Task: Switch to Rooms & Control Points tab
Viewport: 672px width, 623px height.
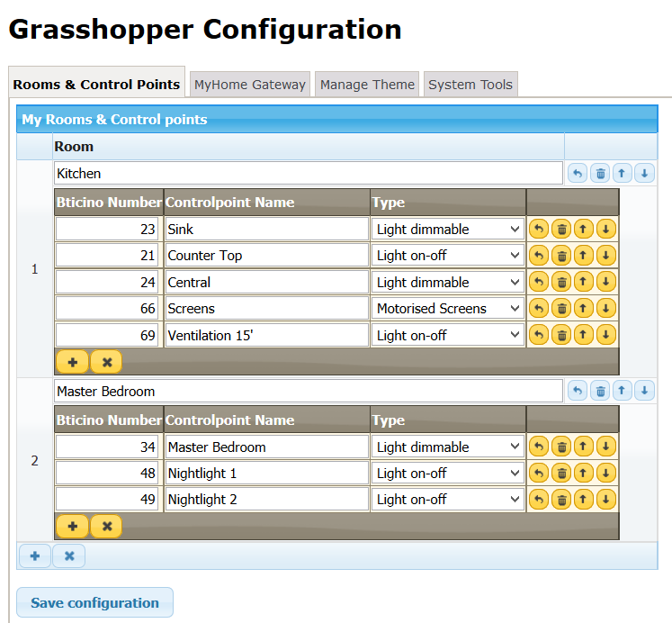Action: [x=96, y=84]
